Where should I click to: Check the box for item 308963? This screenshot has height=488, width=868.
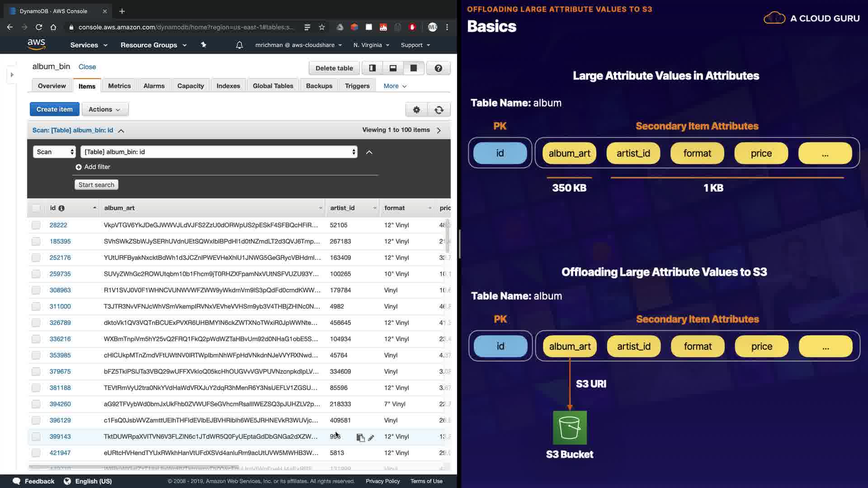click(x=36, y=290)
